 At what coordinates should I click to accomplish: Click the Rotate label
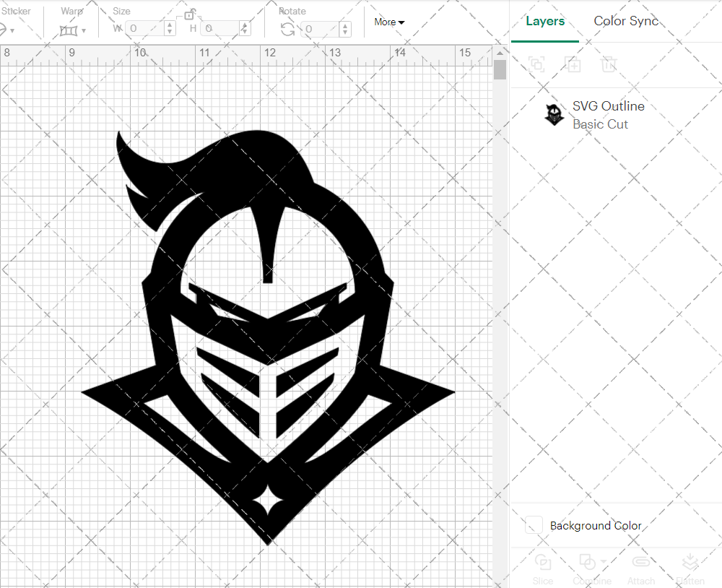point(292,11)
